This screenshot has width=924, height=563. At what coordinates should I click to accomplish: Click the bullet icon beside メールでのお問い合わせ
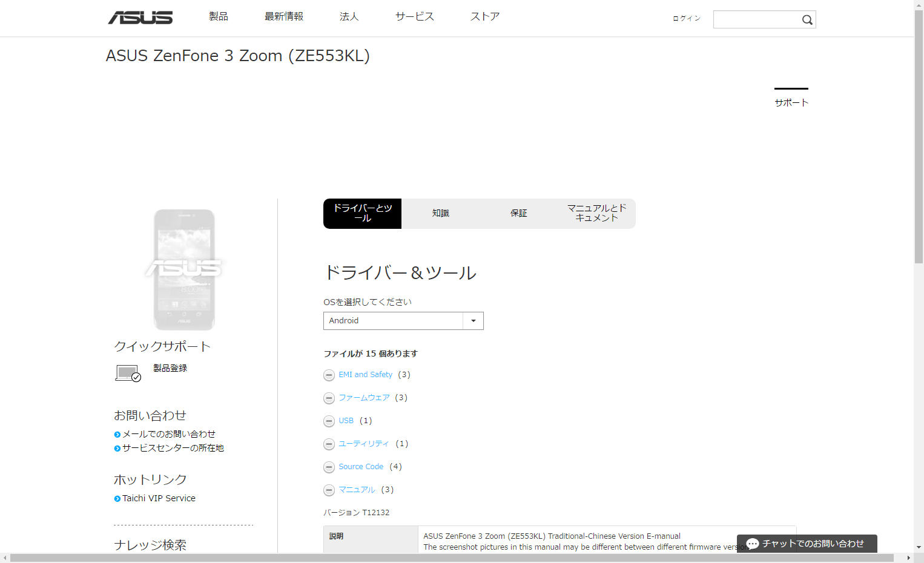(x=117, y=435)
